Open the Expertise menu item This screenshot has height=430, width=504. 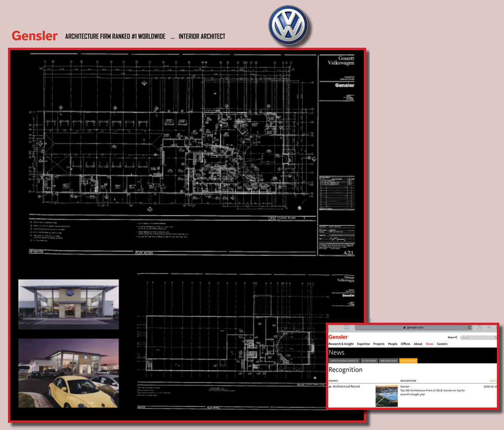363,344
